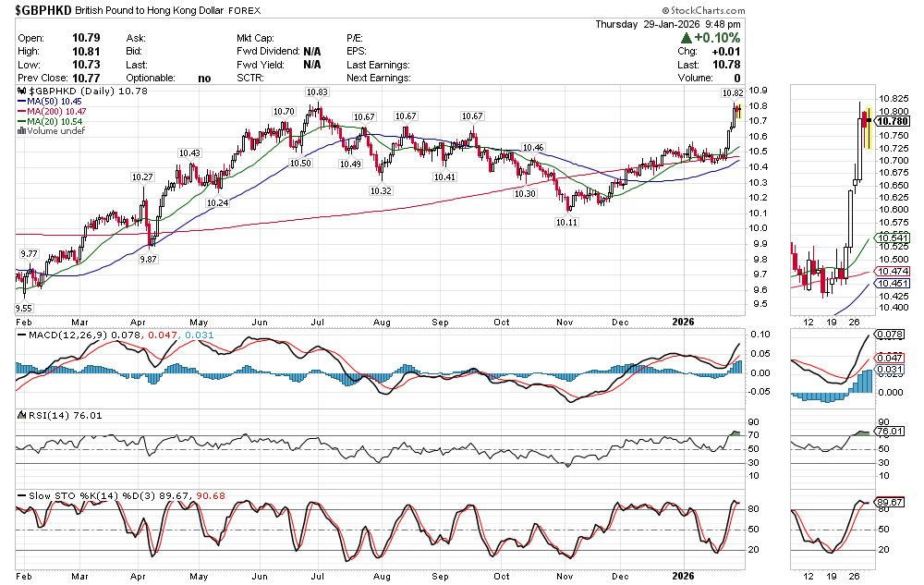Screen dimensions: 924x585
Task: Click the 0.078 MACD value tag
Action: tap(890, 335)
